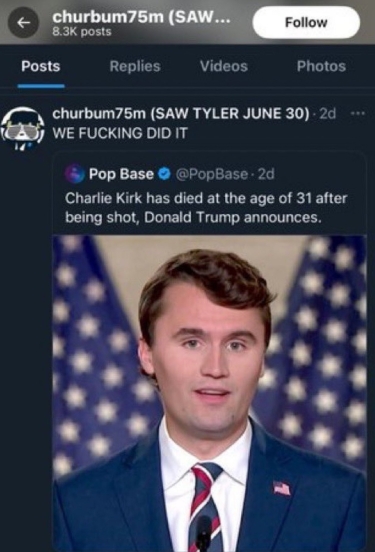375x552 pixels.
Task: Click the post's 2d timestamp
Action: tap(327, 114)
